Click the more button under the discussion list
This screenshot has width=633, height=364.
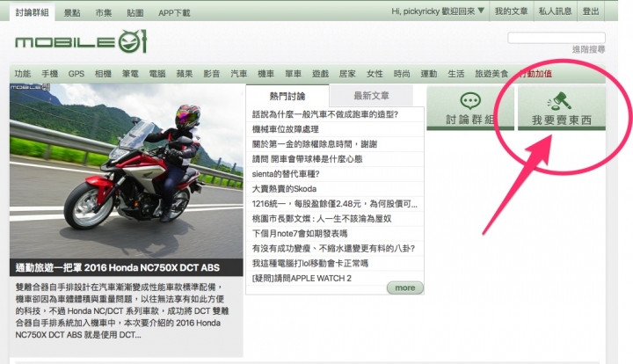click(x=405, y=288)
